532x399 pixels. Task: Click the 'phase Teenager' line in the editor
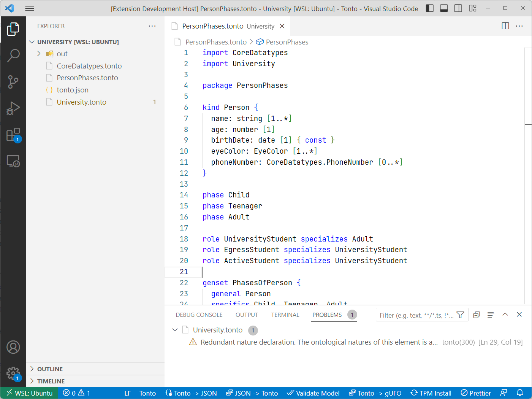(x=232, y=206)
